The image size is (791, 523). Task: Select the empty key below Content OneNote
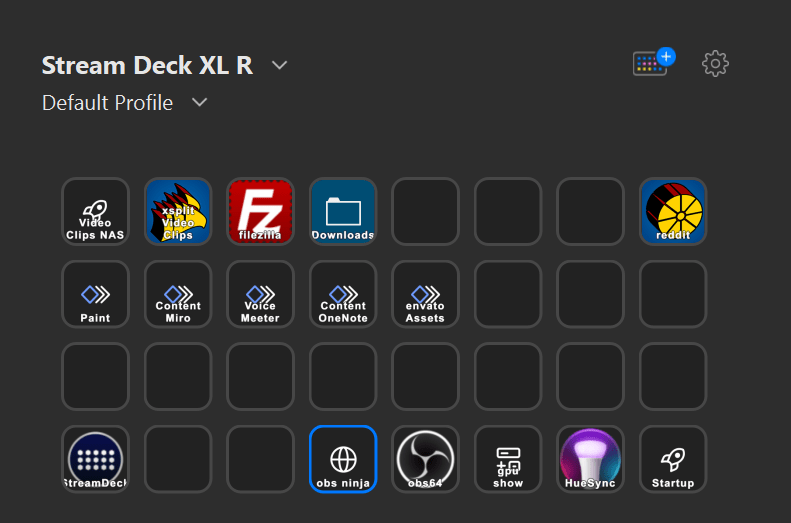[343, 376]
